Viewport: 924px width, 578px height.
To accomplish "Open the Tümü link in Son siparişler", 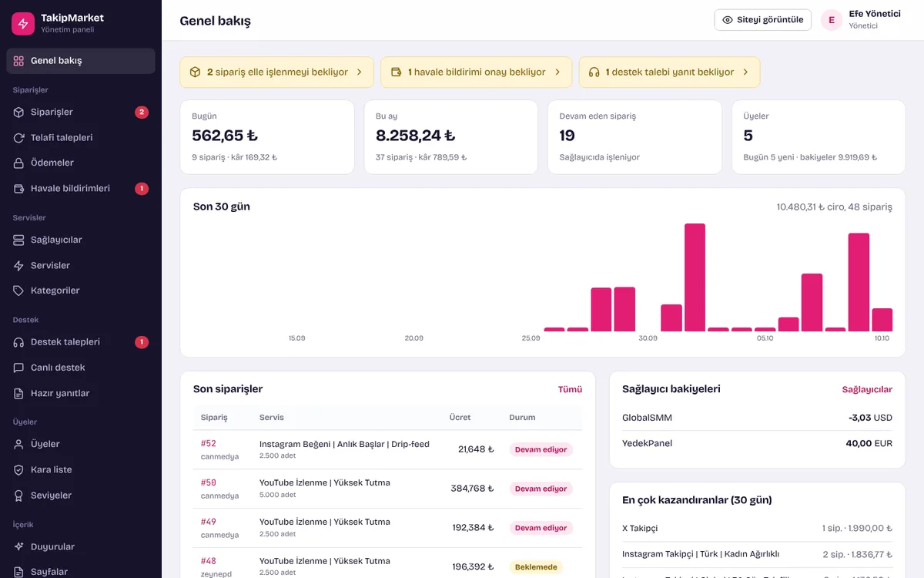I will click(571, 389).
